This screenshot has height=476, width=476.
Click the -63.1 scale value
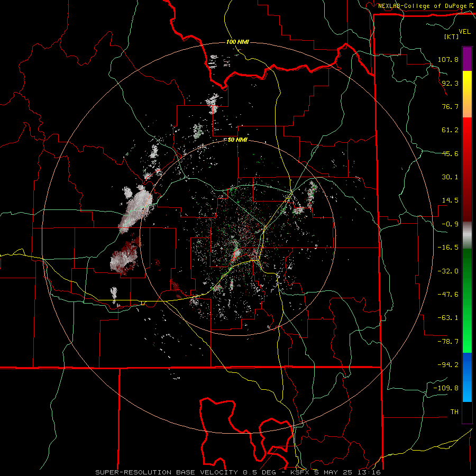click(x=448, y=318)
